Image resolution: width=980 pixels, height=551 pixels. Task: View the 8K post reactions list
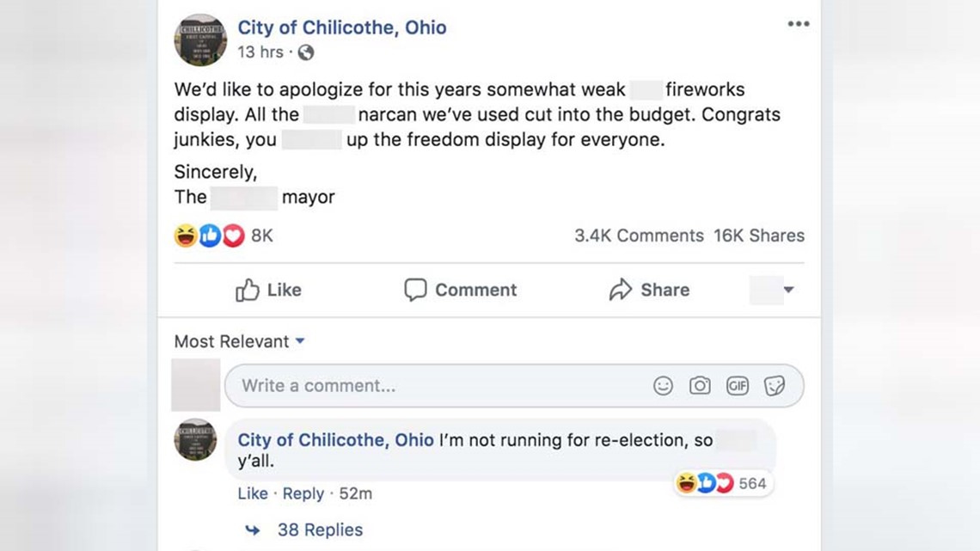pos(224,236)
